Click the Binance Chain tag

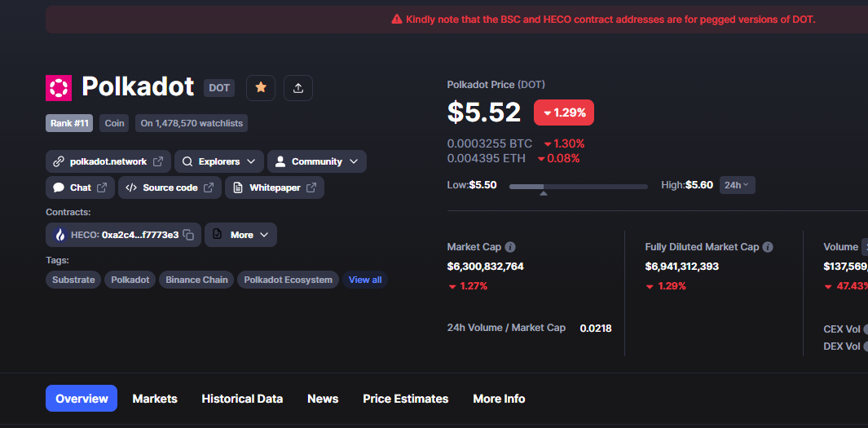[x=196, y=280]
